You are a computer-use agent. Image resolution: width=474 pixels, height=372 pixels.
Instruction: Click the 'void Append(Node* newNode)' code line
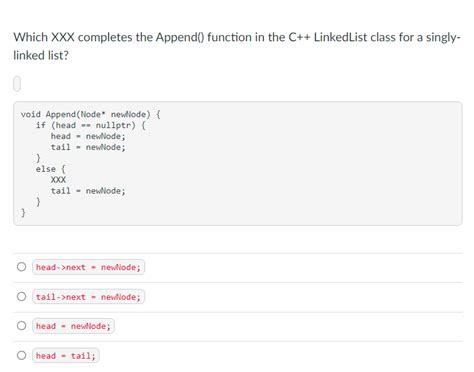pos(90,114)
